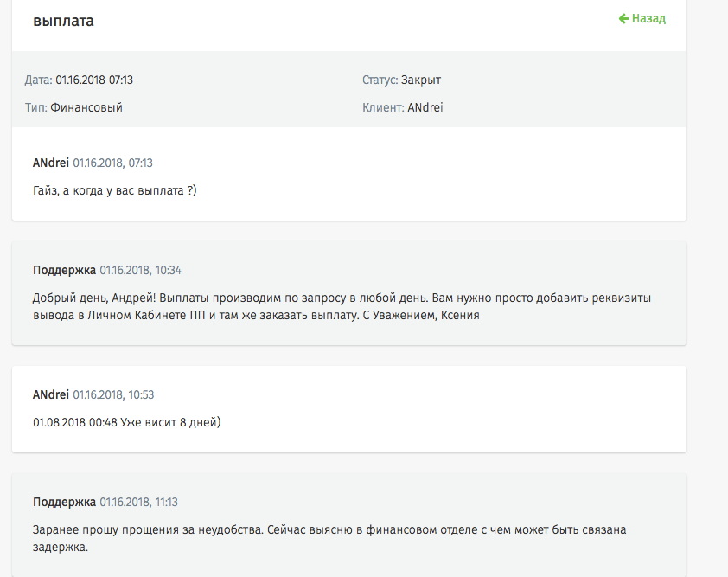728x577 pixels.
Task: Click support reply signed by Ксения
Action: 342,306
